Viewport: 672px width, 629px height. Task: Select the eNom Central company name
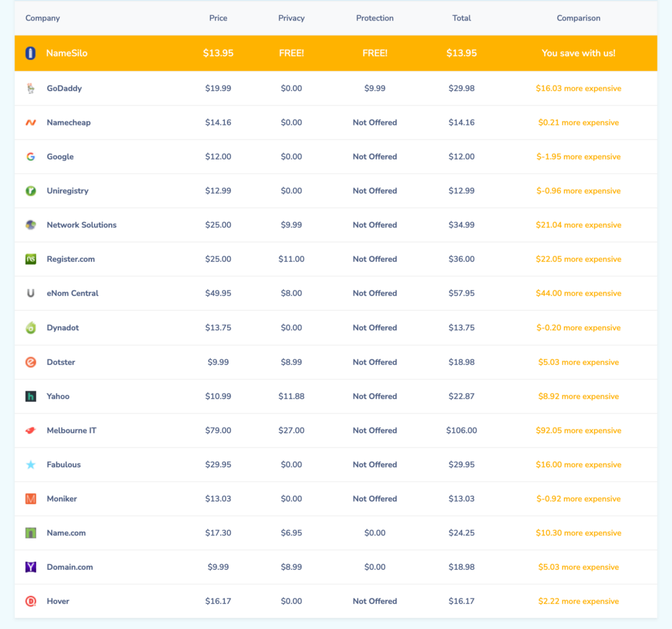[x=72, y=293]
